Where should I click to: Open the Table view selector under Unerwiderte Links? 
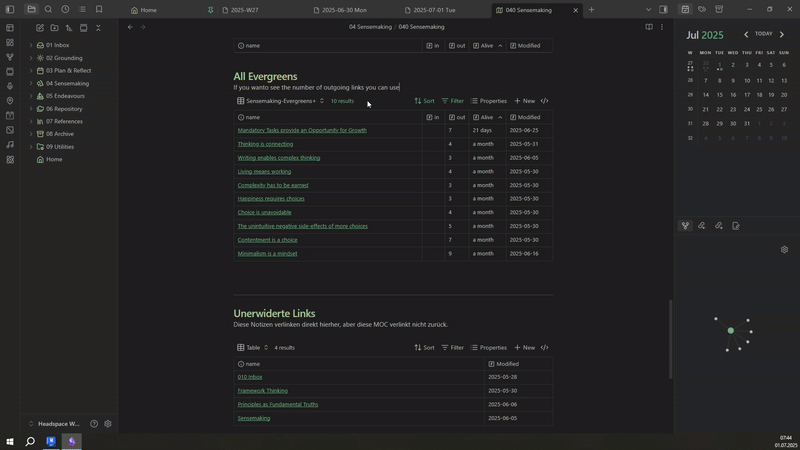(x=253, y=347)
